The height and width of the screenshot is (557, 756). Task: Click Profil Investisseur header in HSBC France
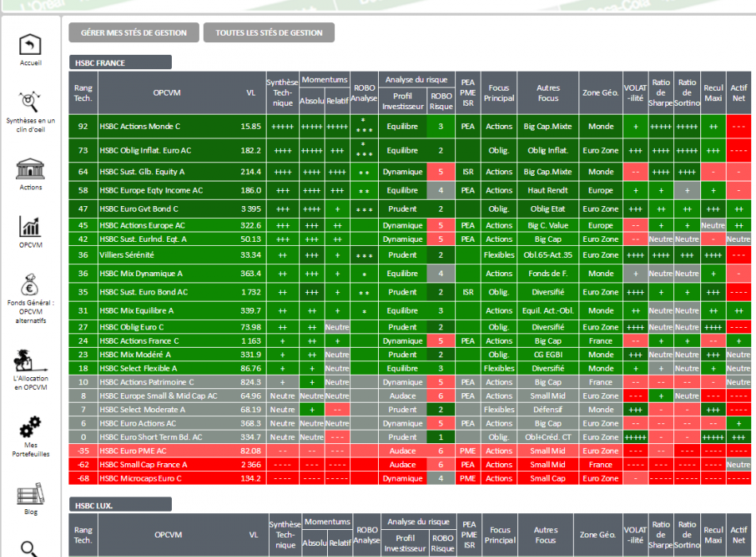pos(403,101)
